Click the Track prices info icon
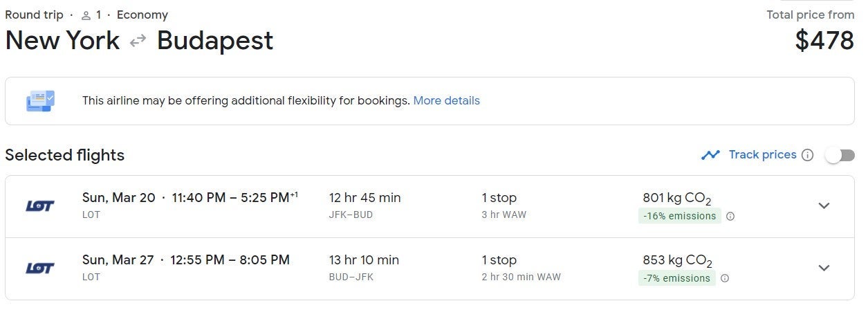This screenshot has width=868, height=310. 807,155
